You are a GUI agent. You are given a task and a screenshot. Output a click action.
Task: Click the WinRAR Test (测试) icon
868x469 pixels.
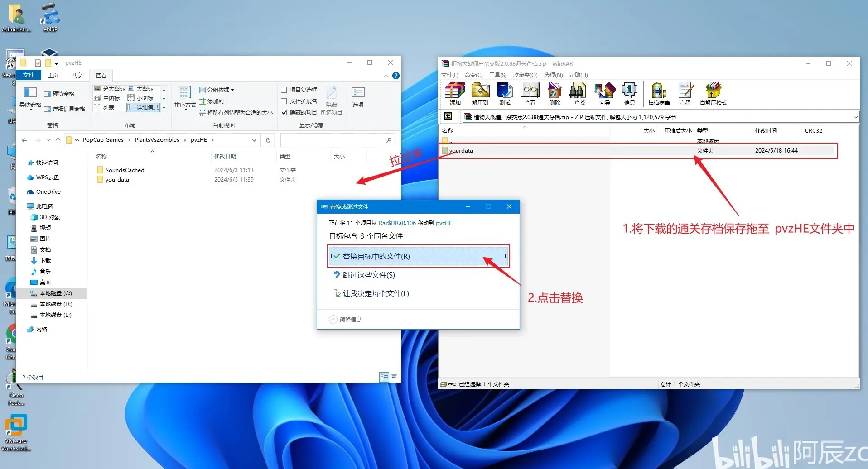tap(505, 94)
